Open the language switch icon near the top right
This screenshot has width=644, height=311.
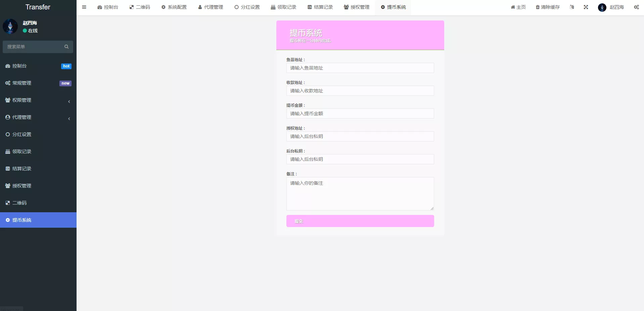[x=572, y=7]
